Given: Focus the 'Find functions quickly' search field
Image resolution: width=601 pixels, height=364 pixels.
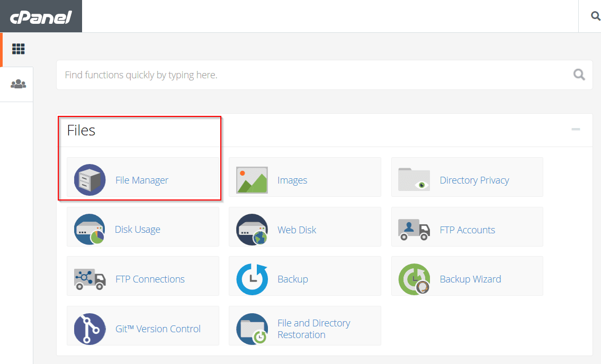Looking at the screenshot, I should click(324, 75).
